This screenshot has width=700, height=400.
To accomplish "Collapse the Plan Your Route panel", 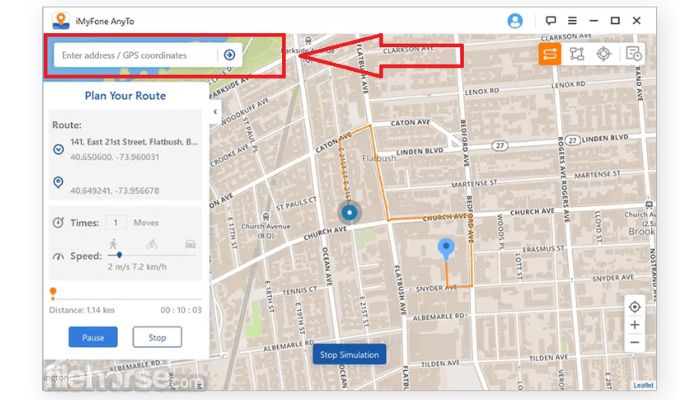I will [215, 112].
